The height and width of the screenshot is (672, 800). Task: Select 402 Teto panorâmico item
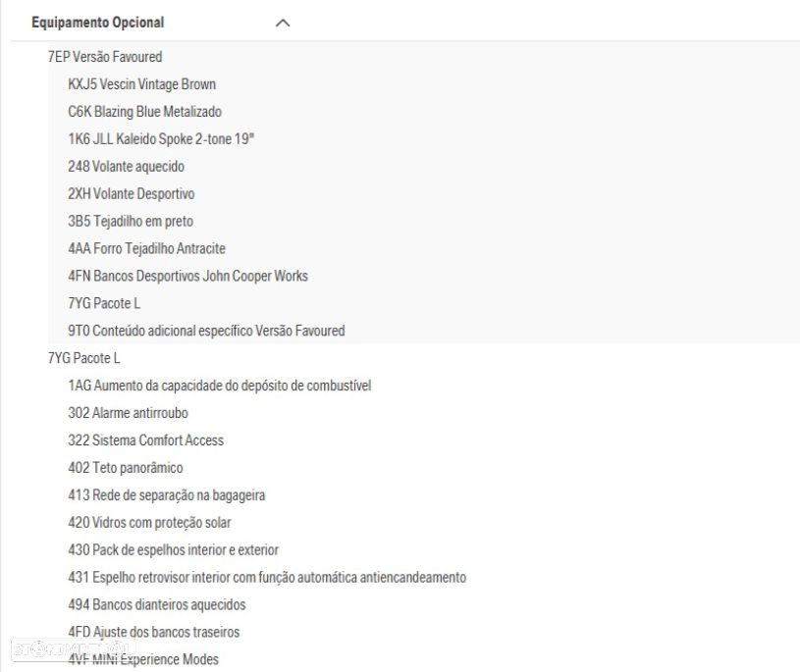(126, 468)
